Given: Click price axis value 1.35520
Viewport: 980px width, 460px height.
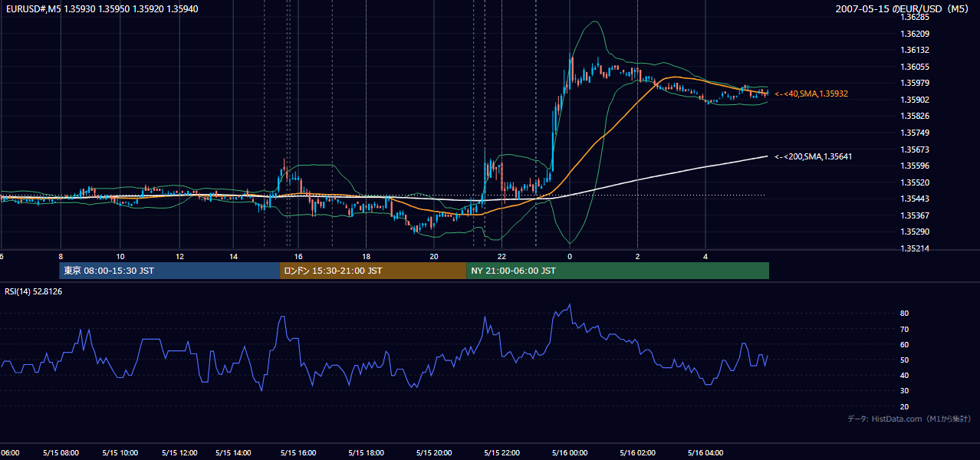Looking at the screenshot, I should tap(913, 182).
